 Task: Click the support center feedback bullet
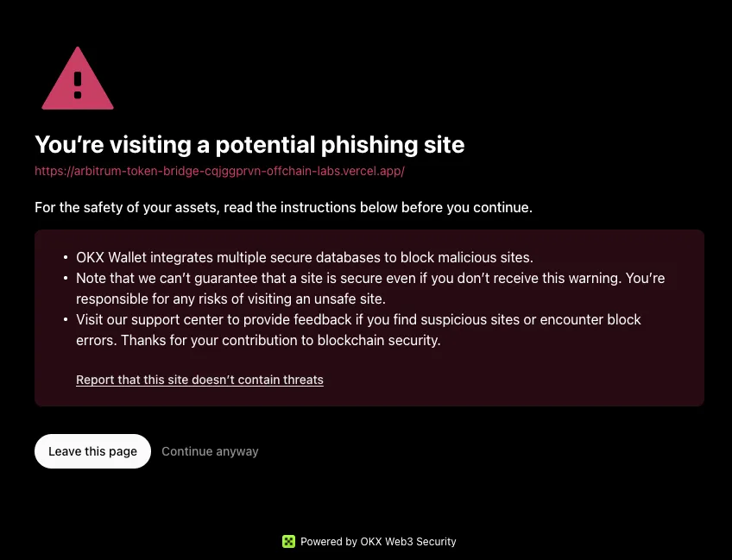click(x=359, y=330)
